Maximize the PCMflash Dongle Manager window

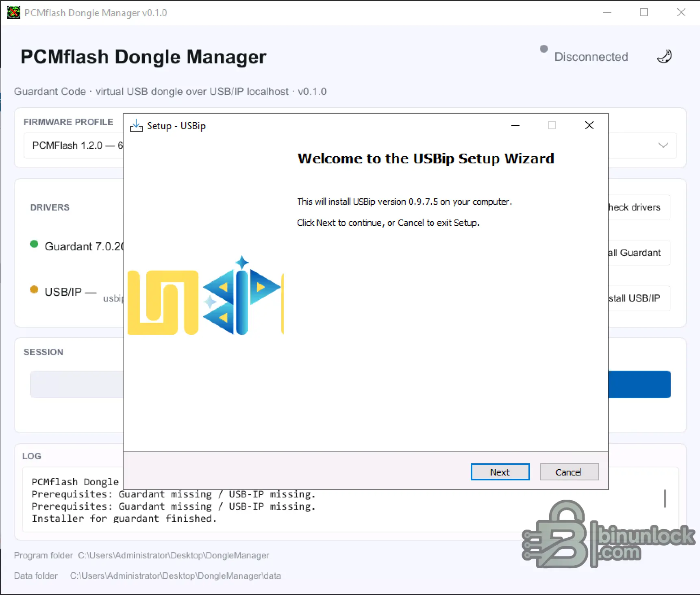click(644, 13)
